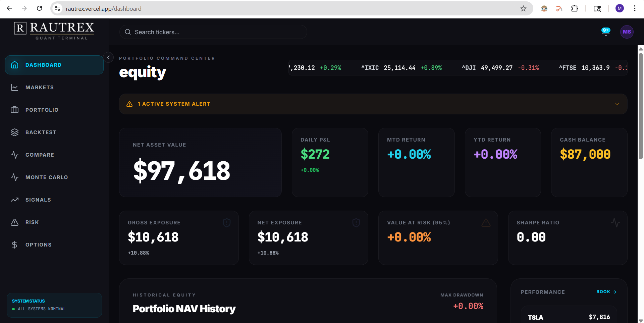Click the Daily P&L $272 value
The height and width of the screenshot is (323, 644).
[x=315, y=154]
